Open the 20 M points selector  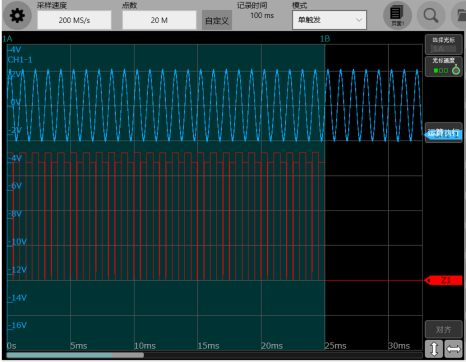(x=159, y=20)
